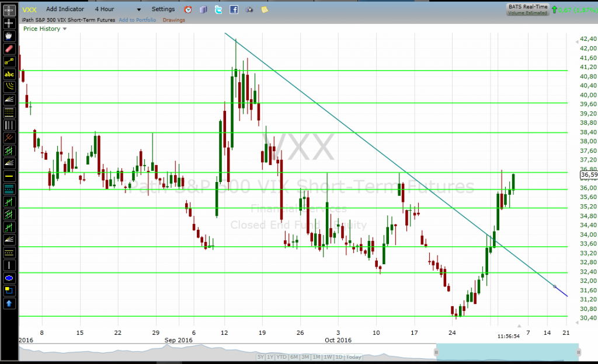Set the chart range to 3M
The image size is (598, 364).
click(x=305, y=357)
